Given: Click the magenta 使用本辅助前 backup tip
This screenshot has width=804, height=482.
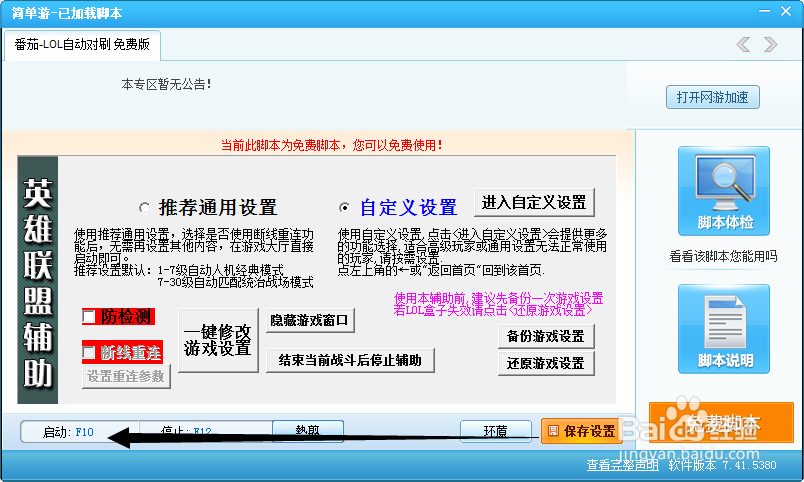Looking at the screenshot, I should (498, 304).
